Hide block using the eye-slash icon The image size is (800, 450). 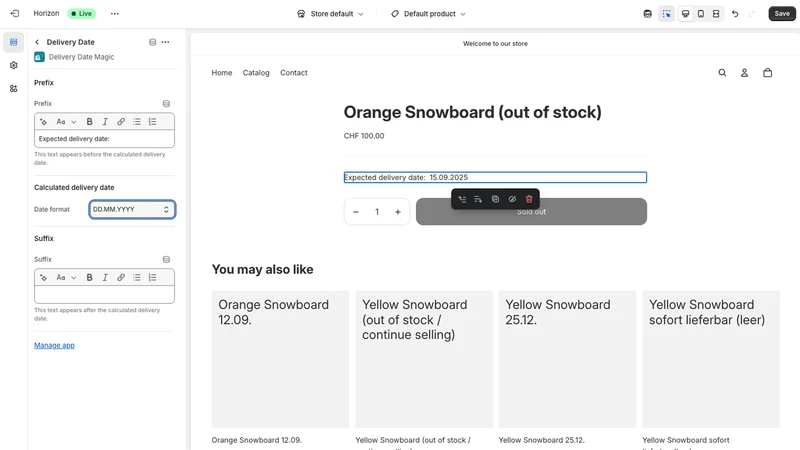pyautogui.click(x=512, y=199)
